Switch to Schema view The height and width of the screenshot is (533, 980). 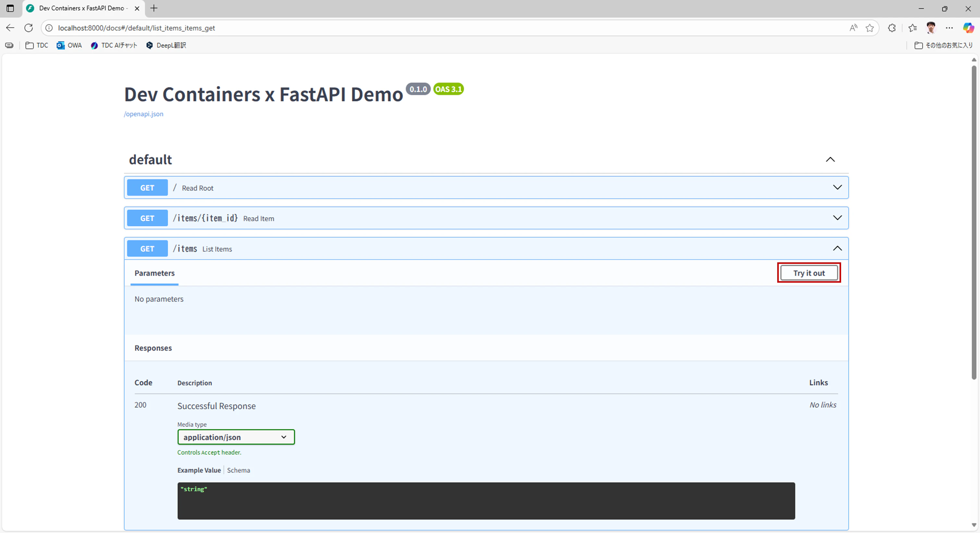click(239, 470)
